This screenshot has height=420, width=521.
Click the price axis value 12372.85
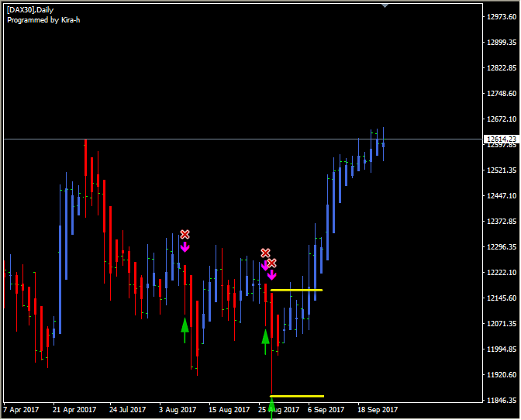[502, 222]
